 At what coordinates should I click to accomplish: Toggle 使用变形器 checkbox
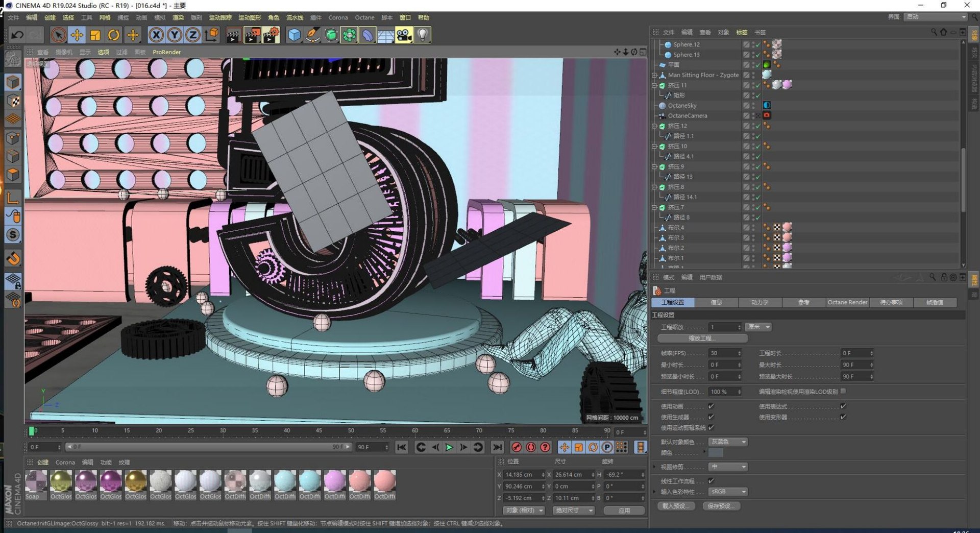(x=843, y=417)
